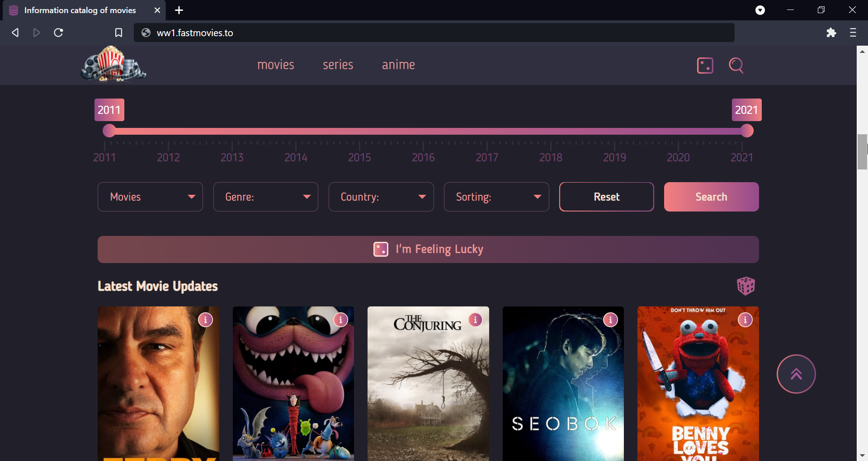Click the scroll-to-top double chevron button
The height and width of the screenshot is (461, 868).
796,374
